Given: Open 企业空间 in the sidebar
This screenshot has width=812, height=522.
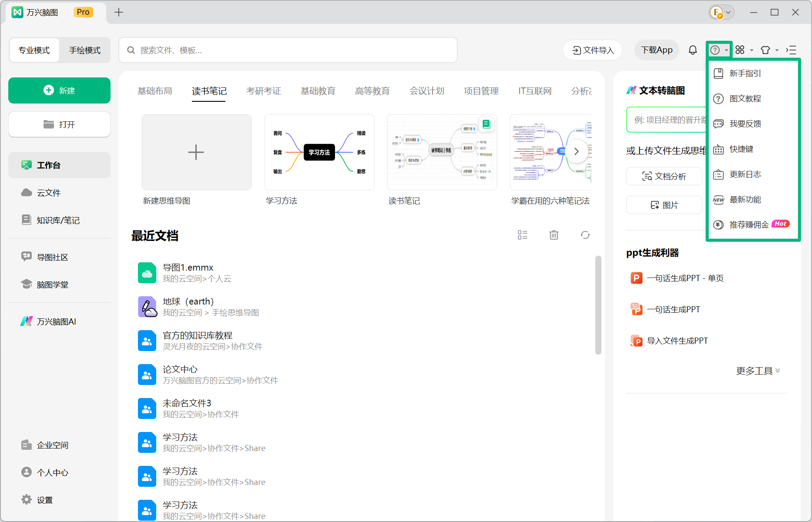Looking at the screenshot, I should tap(59, 445).
